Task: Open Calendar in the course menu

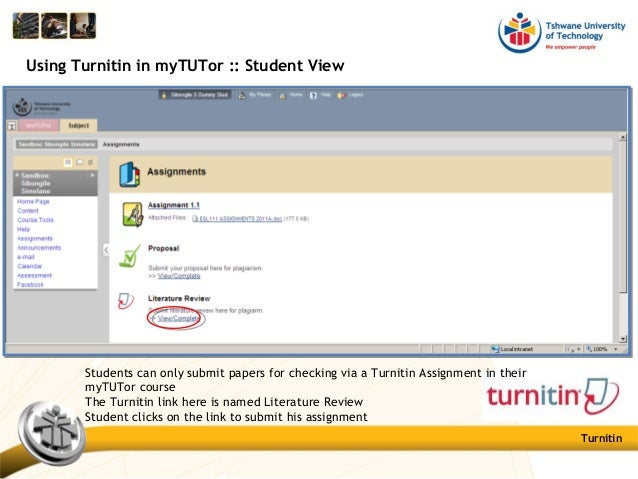Action: click(x=29, y=266)
